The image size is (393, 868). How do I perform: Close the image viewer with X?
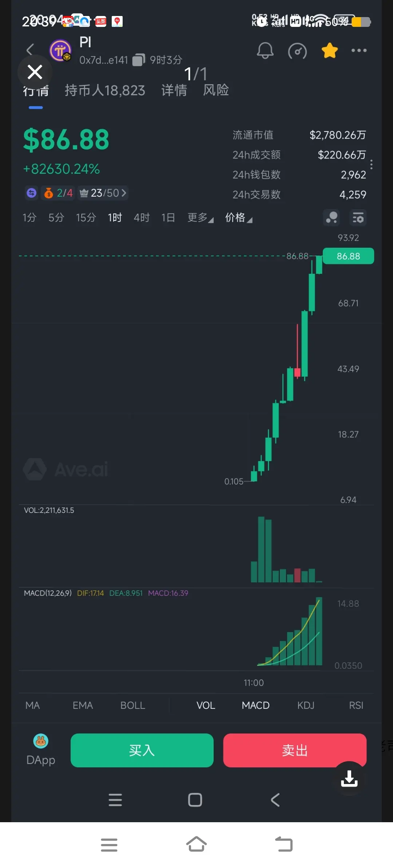[x=35, y=72]
